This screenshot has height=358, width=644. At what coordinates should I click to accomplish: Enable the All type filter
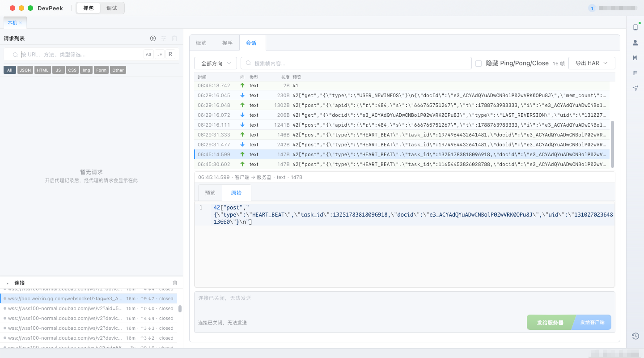[x=10, y=70]
